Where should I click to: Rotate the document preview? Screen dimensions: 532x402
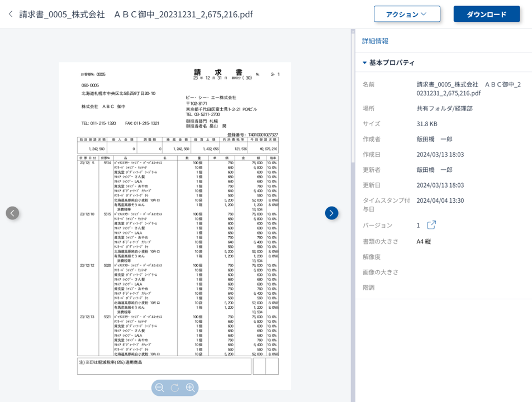click(x=175, y=387)
